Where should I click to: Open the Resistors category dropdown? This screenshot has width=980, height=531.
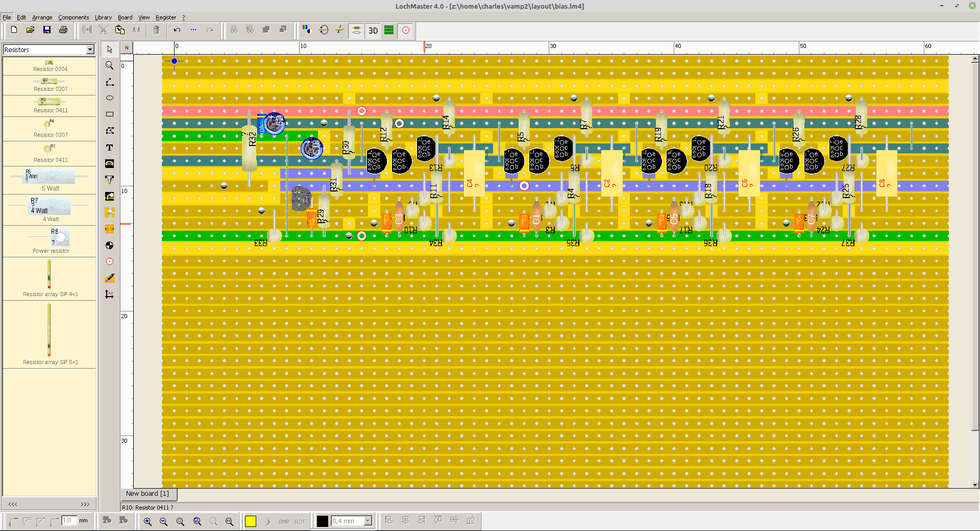(x=90, y=50)
